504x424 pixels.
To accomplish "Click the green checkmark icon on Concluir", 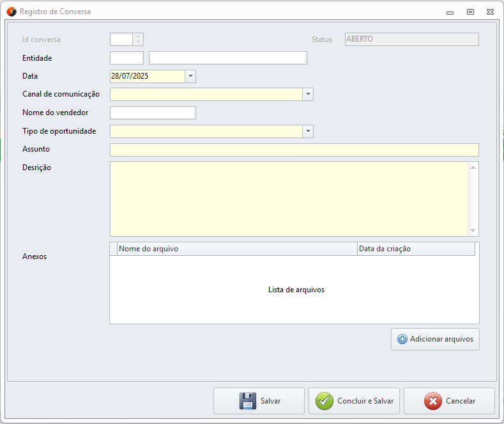I will coord(325,401).
